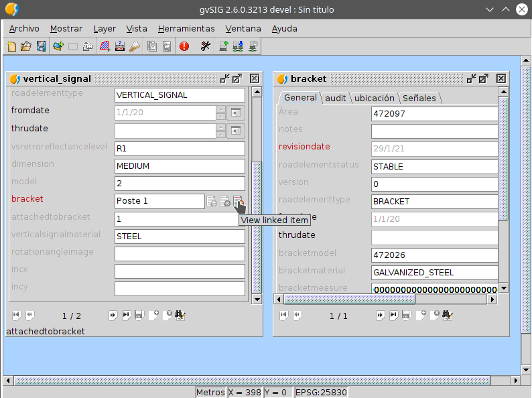Viewport: 532px width, 398px height.
Task: Click select linked item icon beside Poste 1
Action: point(212,201)
